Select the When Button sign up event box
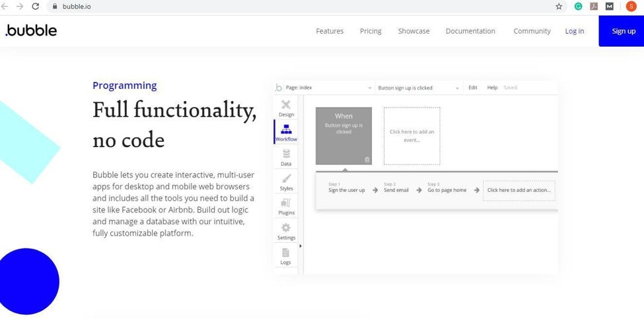Screen dimensions: 644x318 (343, 136)
